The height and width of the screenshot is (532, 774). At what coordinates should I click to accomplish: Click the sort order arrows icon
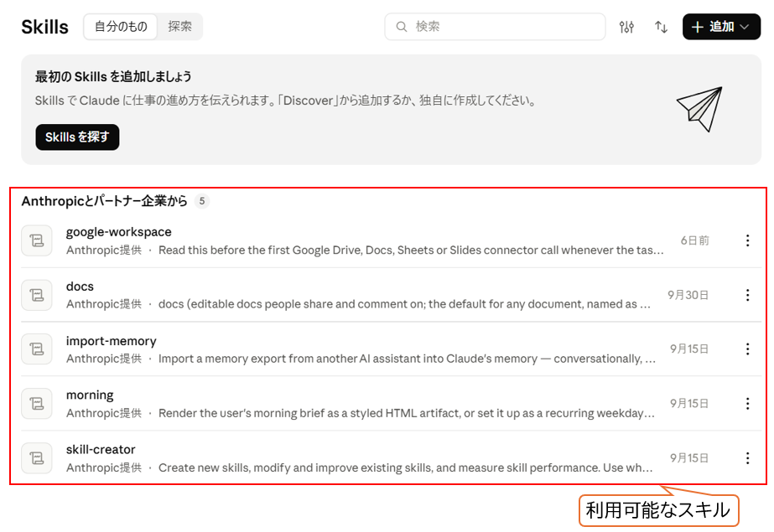click(x=661, y=27)
